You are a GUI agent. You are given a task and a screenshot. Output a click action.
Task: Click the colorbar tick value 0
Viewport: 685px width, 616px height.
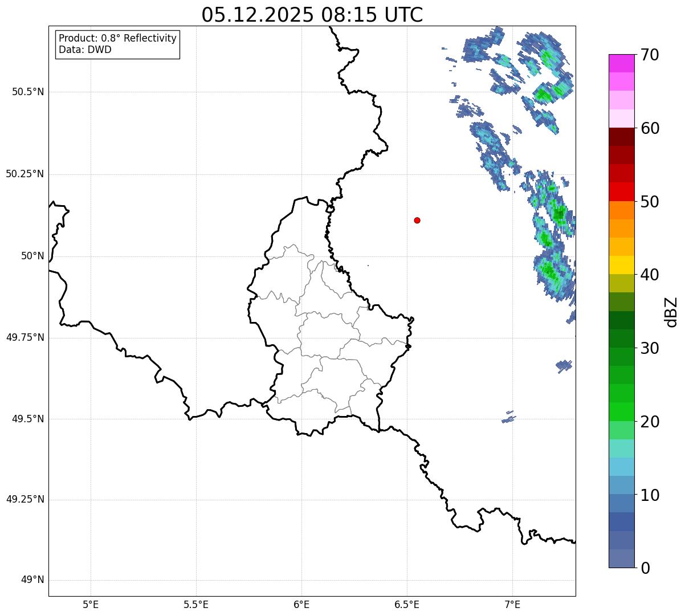pyautogui.click(x=645, y=568)
